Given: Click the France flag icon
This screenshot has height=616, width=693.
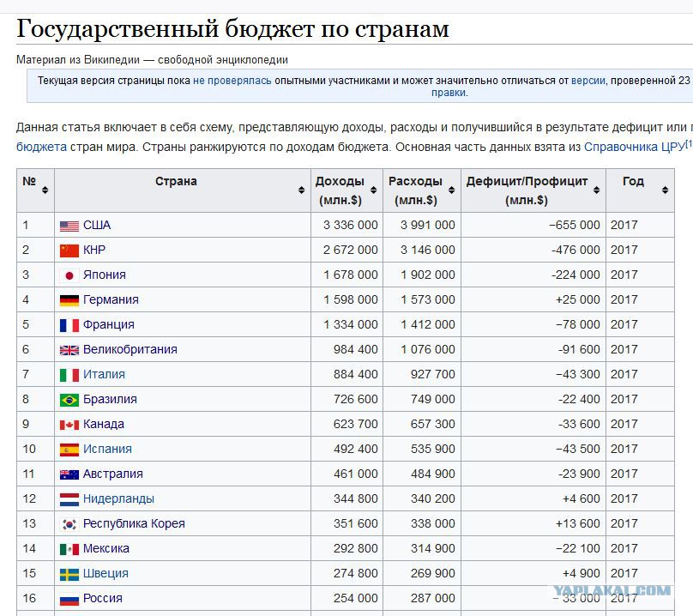Looking at the screenshot, I should pos(69,325).
